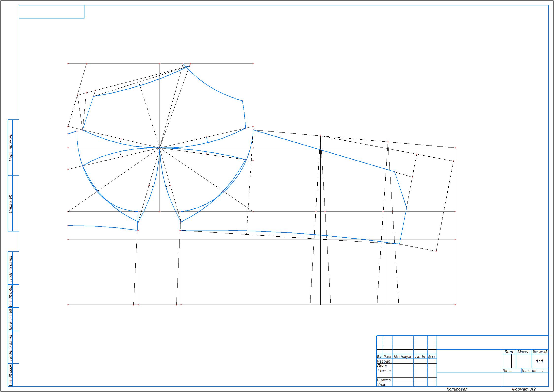Click the 'Разраб.' row label

click(384, 361)
